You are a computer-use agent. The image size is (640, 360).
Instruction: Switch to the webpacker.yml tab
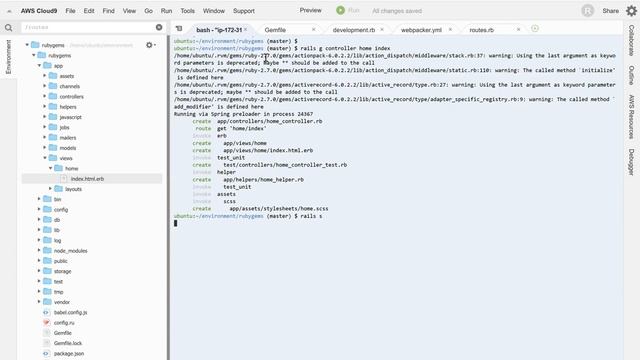tap(421, 30)
